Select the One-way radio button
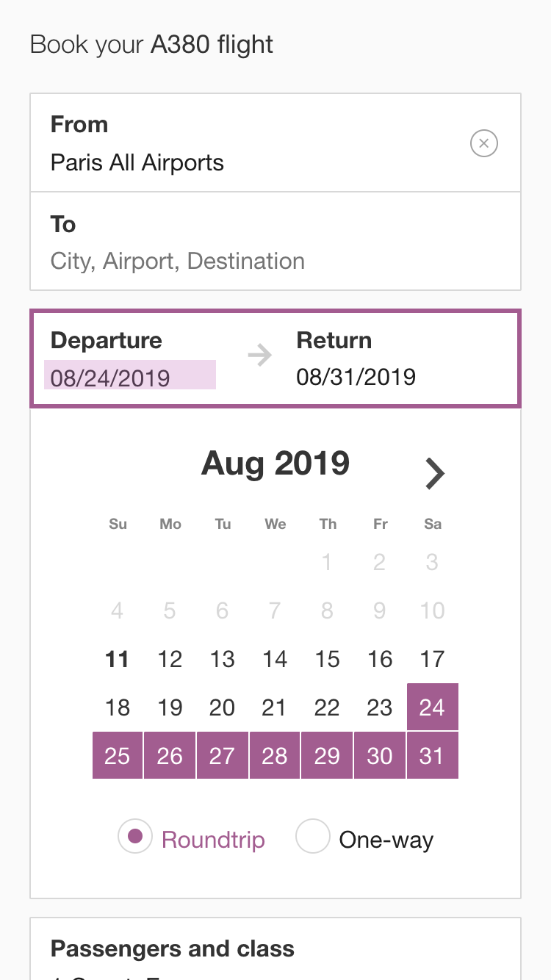Screen dimensions: 551x980 click(x=312, y=838)
